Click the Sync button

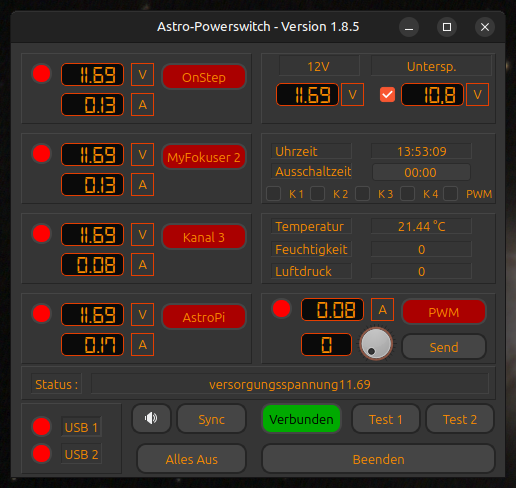pos(211,419)
